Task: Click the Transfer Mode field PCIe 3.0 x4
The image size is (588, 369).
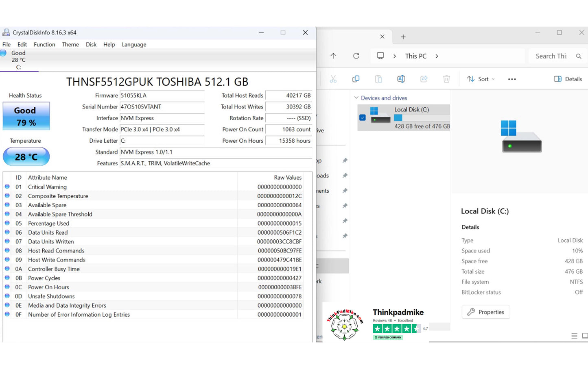Action: [162, 130]
